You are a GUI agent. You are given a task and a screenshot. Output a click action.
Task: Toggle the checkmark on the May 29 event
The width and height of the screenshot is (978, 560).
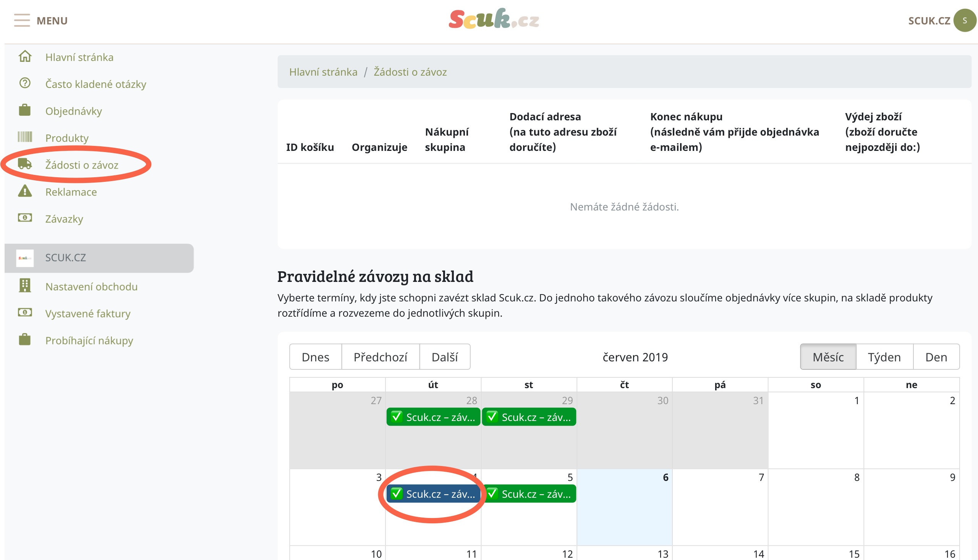(492, 416)
